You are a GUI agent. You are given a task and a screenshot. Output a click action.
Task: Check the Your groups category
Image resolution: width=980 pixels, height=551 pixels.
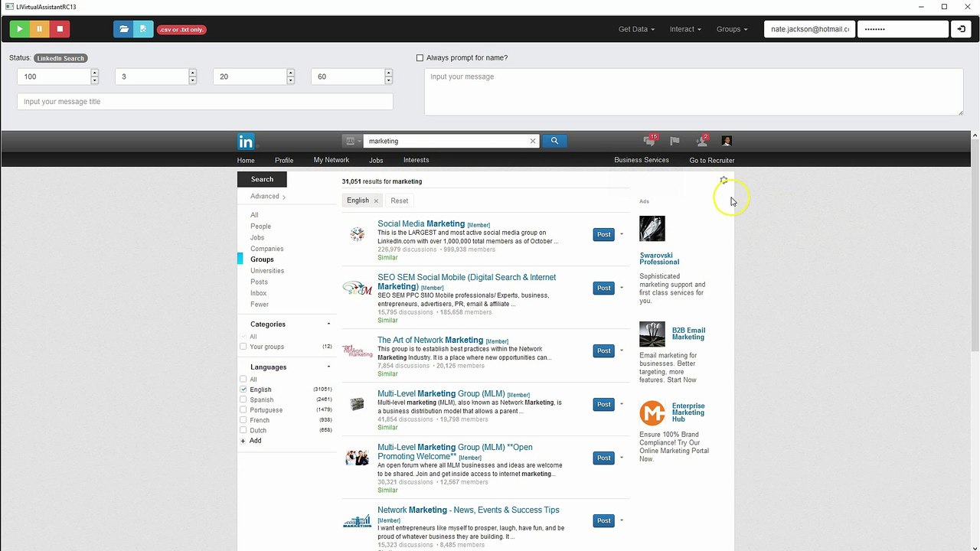243,347
